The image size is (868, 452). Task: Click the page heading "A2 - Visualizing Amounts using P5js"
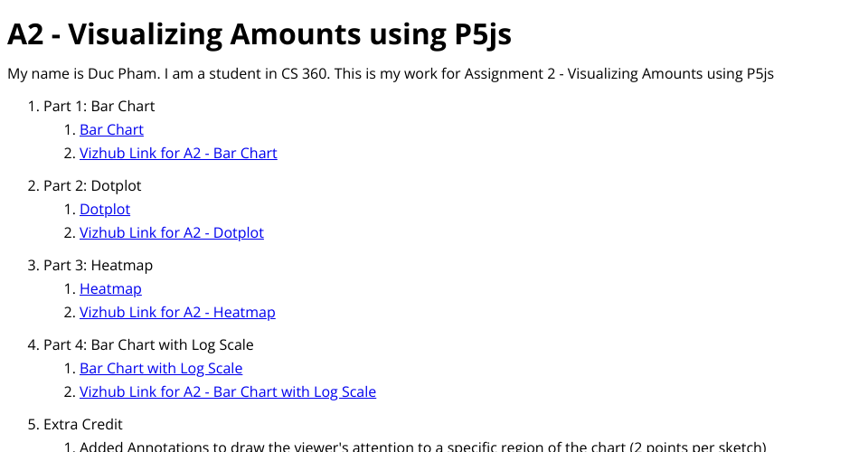click(x=259, y=34)
